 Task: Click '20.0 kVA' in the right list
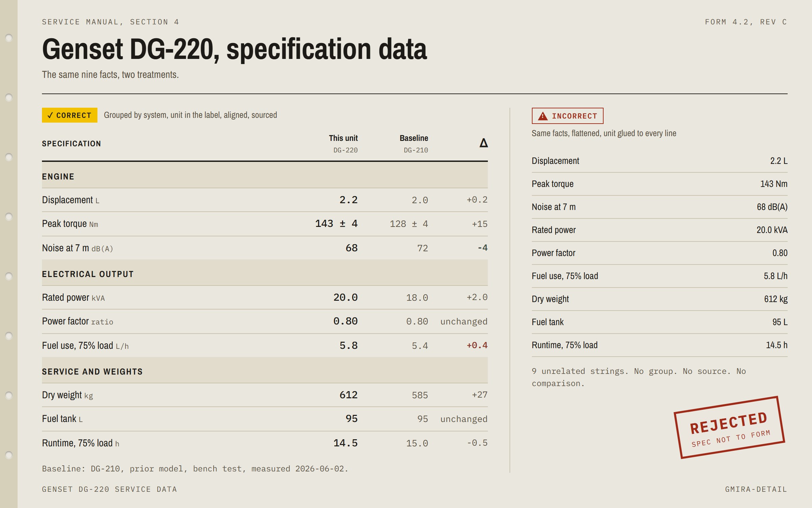click(772, 230)
